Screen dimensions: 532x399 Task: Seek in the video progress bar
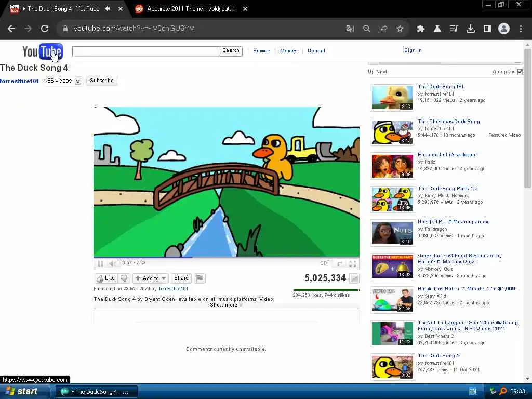227,257
